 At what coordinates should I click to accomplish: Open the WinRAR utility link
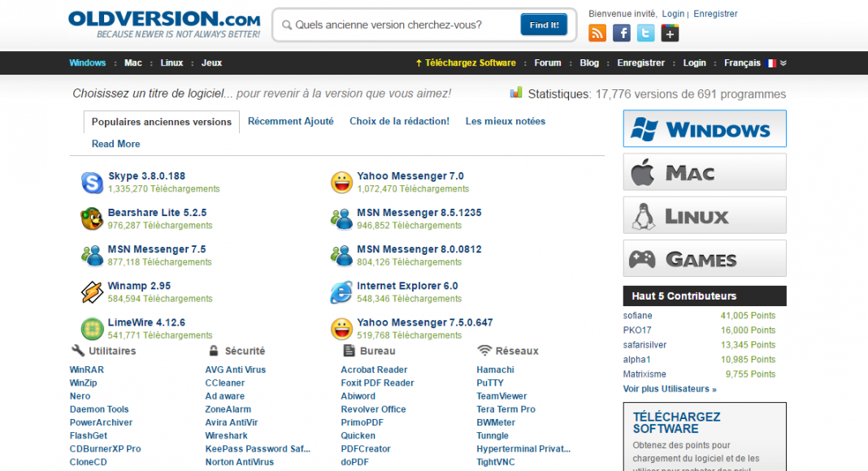point(86,369)
